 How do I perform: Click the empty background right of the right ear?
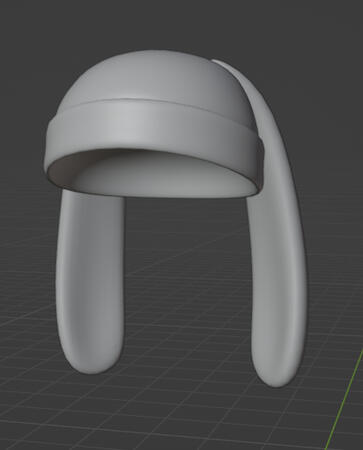click(x=333, y=200)
